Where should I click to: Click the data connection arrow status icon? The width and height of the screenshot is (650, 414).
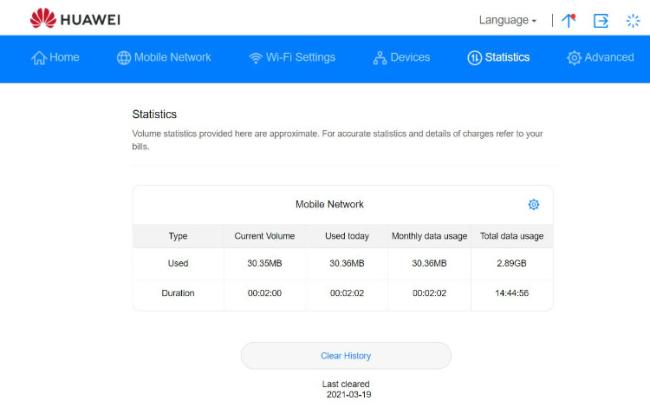(569, 20)
